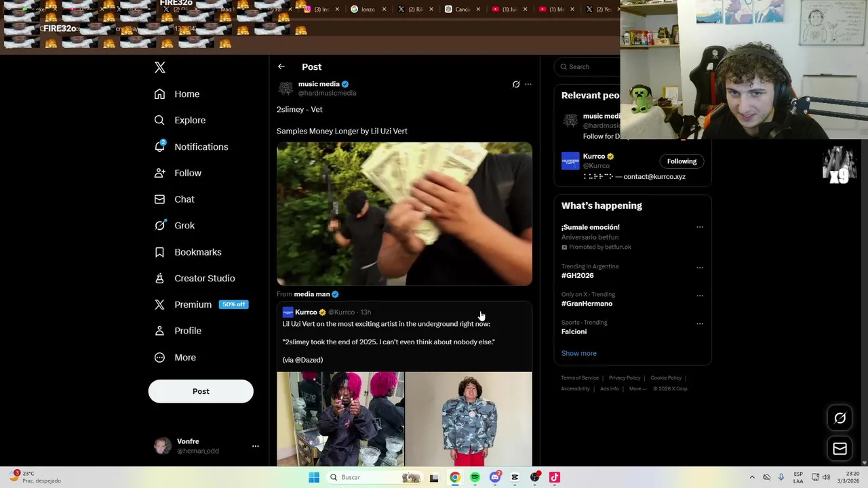
Task: Go back with the arrow beside Post
Action: [281, 66]
